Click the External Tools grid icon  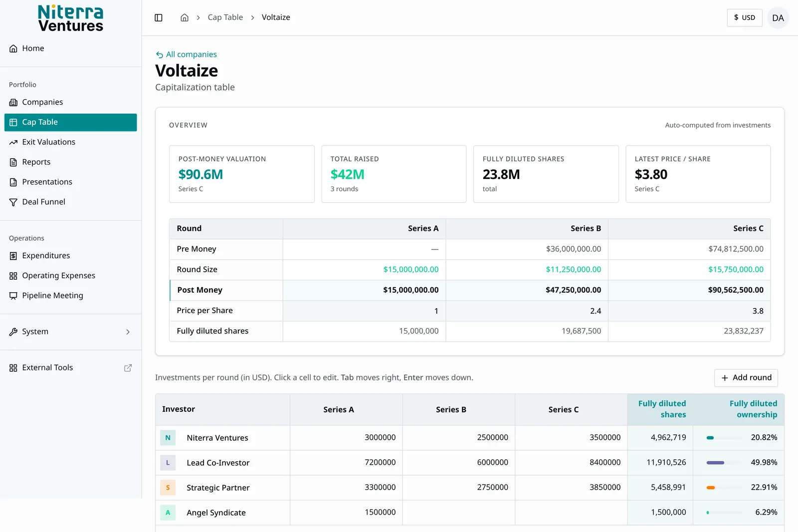click(x=13, y=367)
